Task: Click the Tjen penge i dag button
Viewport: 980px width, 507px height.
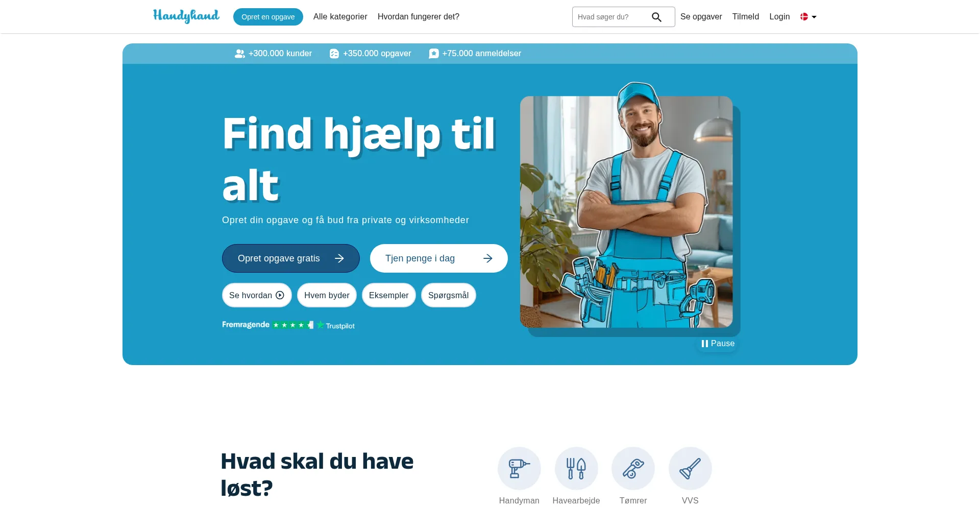Action: (439, 258)
